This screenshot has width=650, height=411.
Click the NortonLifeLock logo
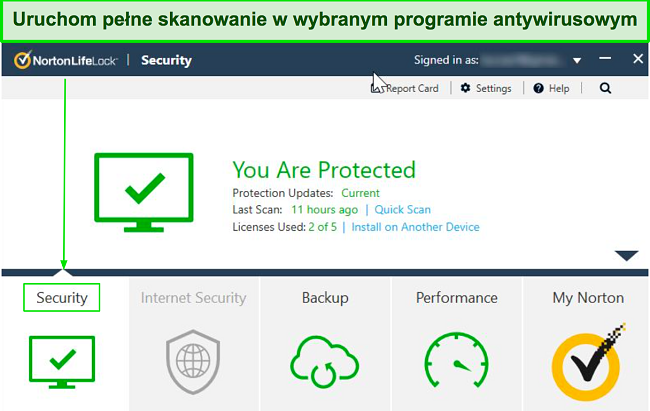[65, 61]
